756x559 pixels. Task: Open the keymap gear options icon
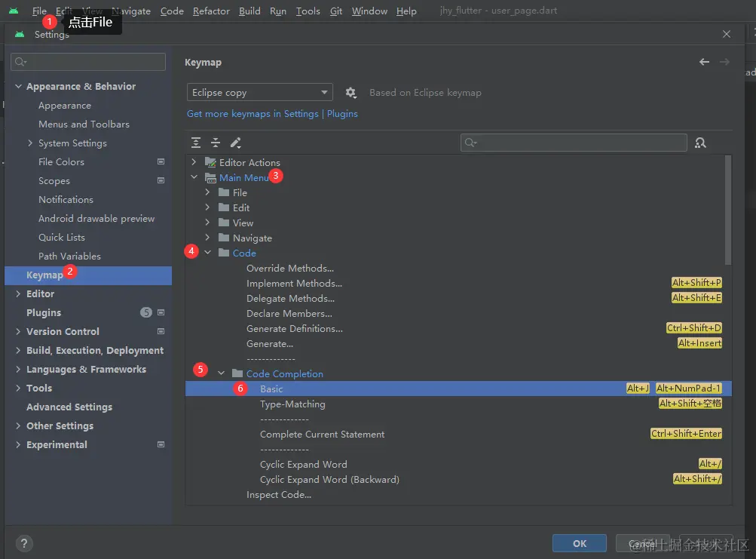(x=351, y=93)
